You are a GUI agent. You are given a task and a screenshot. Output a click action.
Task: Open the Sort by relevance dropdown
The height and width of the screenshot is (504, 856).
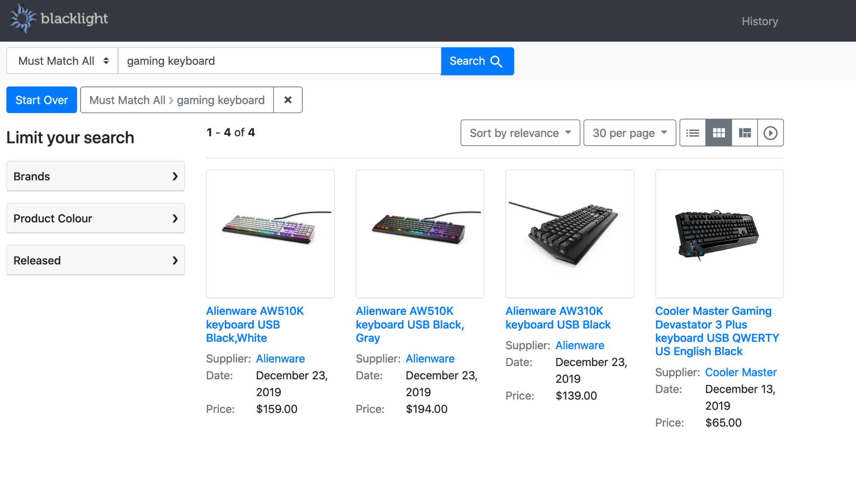520,133
